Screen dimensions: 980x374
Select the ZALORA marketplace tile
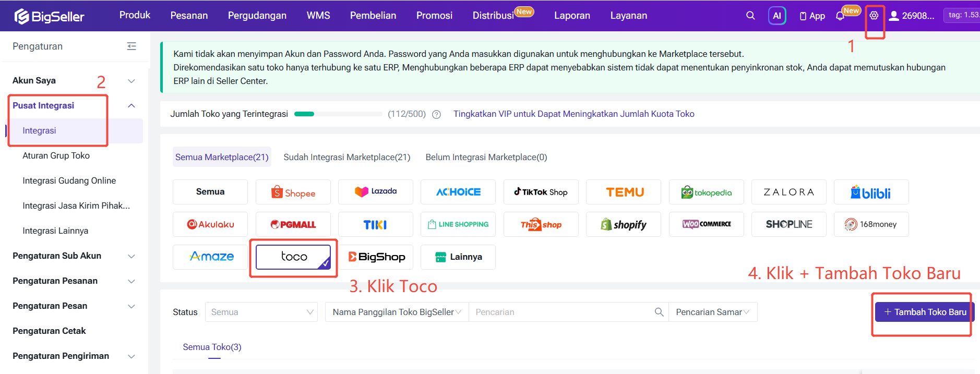coord(789,192)
